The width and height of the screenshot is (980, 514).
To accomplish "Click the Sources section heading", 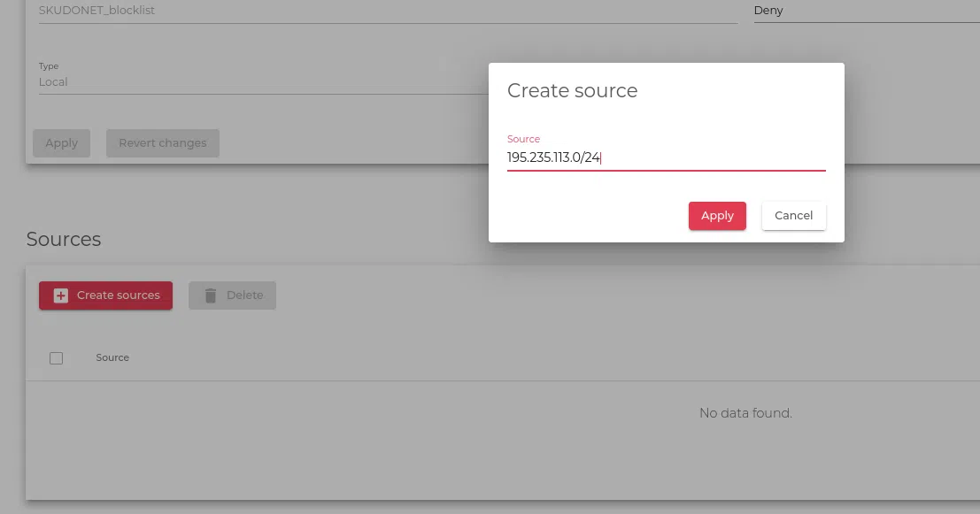I will click(64, 239).
